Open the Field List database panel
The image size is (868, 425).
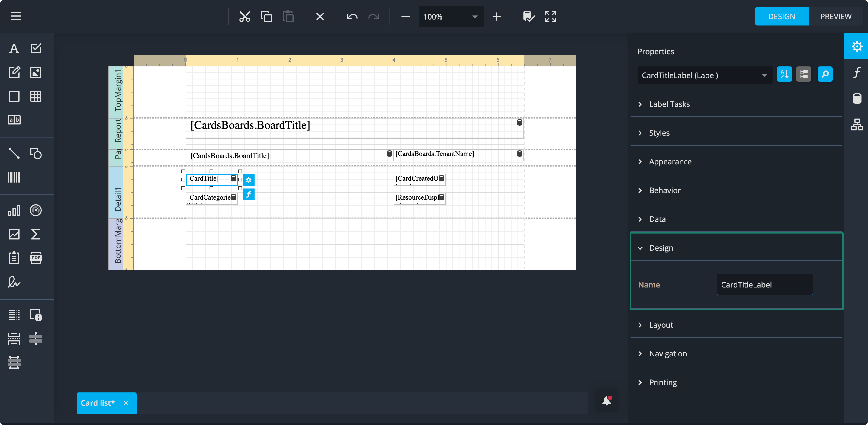click(x=857, y=98)
